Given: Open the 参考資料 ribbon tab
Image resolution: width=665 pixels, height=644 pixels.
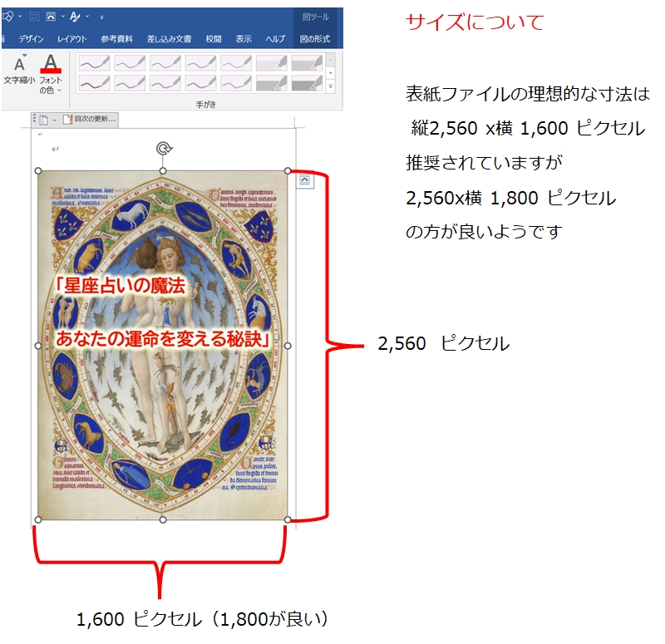Looking at the screenshot, I should pyautogui.click(x=116, y=39).
